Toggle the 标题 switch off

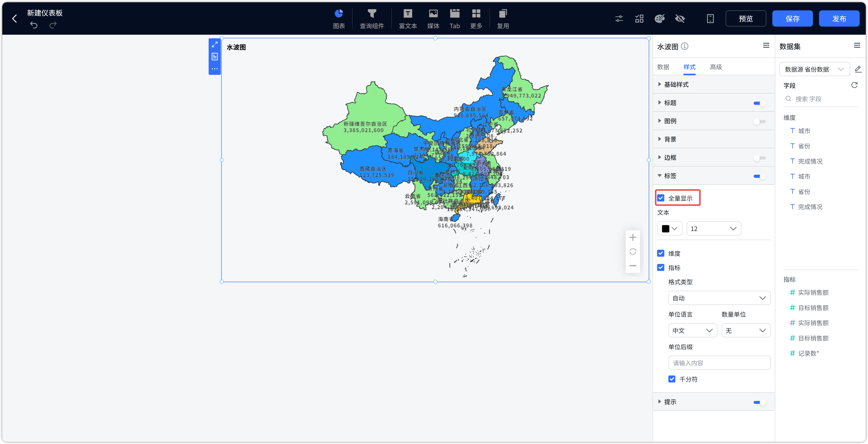coord(759,103)
